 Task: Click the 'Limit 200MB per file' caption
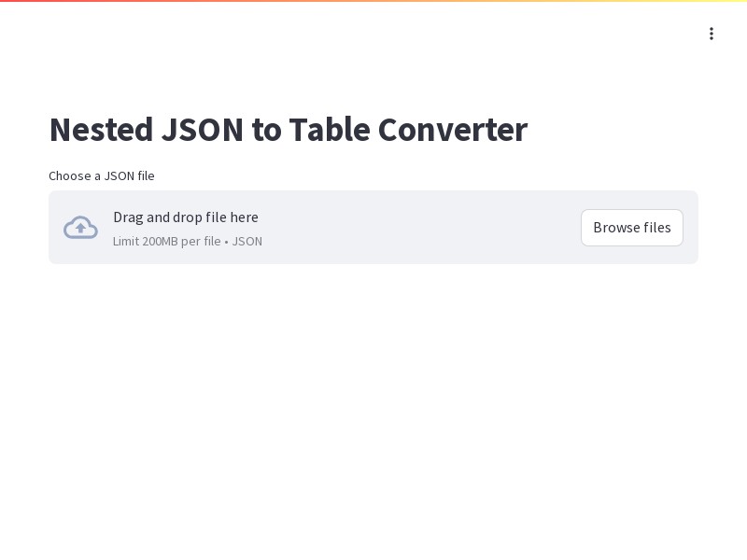point(166,242)
